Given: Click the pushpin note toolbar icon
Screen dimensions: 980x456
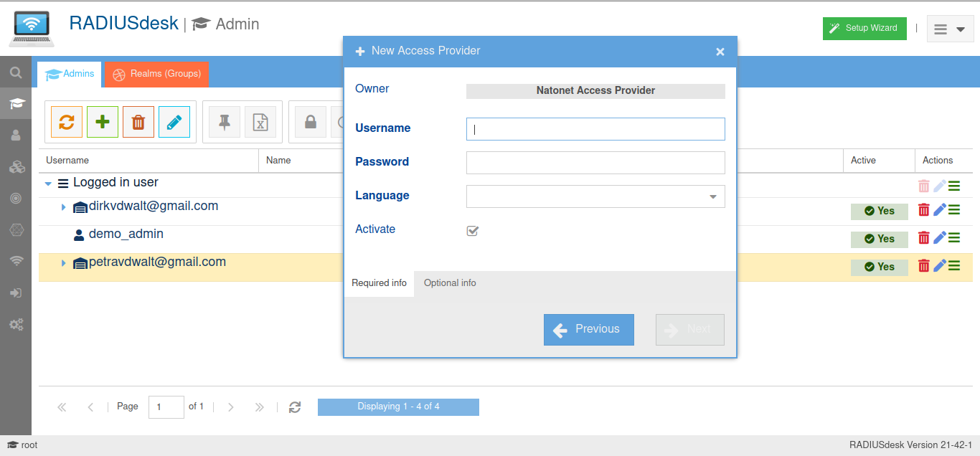Looking at the screenshot, I should [x=225, y=122].
